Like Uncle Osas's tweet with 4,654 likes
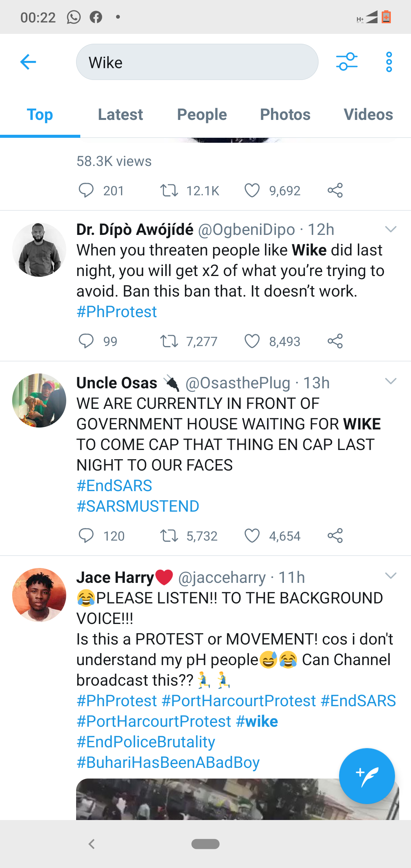Image resolution: width=411 pixels, height=868 pixels. (252, 536)
